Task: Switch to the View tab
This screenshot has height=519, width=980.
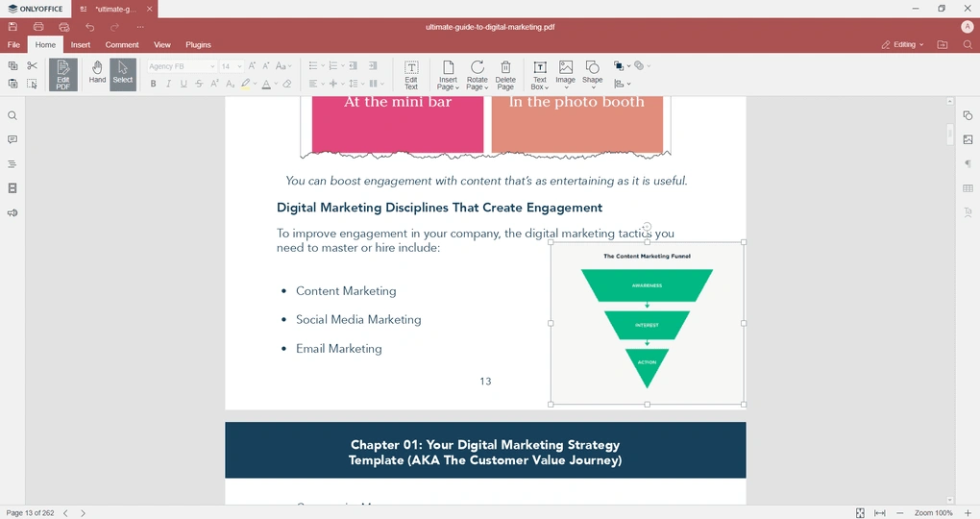Action: point(162,45)
